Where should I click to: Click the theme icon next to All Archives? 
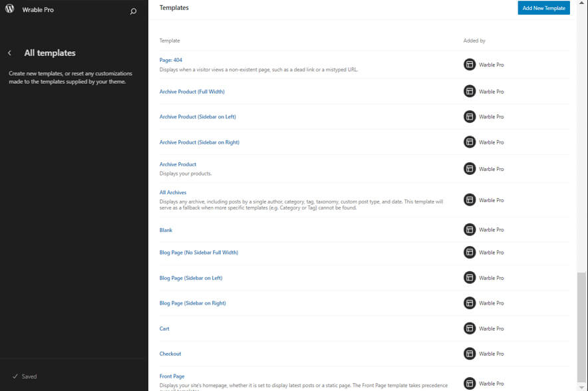point(469,199)
